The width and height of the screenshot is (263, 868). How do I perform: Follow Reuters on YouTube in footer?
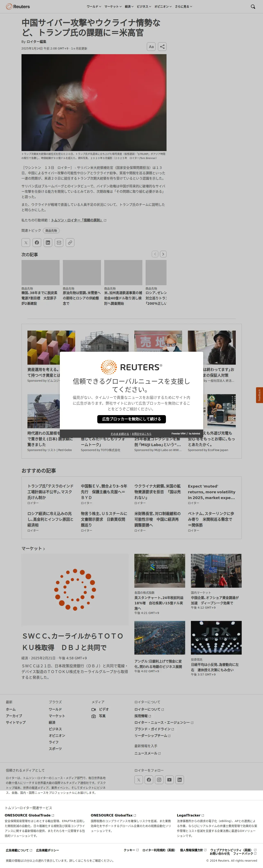(170, 780)
